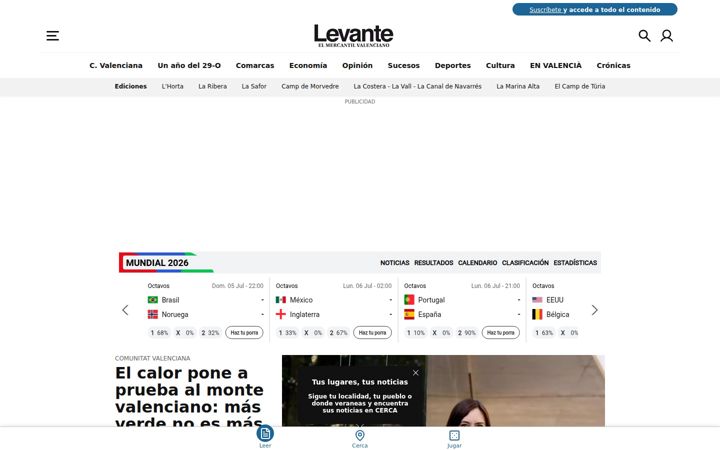Click the EEUU flag icon
720x450 pixels.
coord(537,300)
